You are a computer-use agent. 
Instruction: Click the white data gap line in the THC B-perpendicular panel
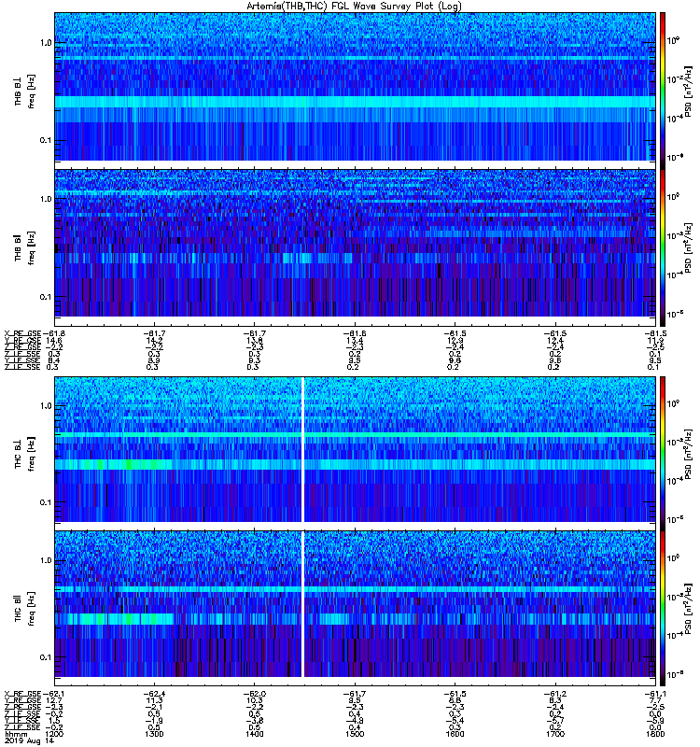coord(302,449)
